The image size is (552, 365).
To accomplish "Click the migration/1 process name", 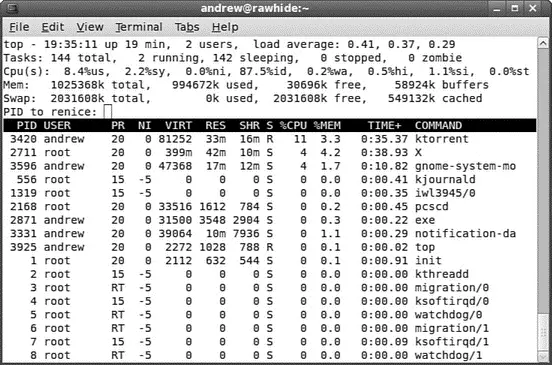I will 452,328.
